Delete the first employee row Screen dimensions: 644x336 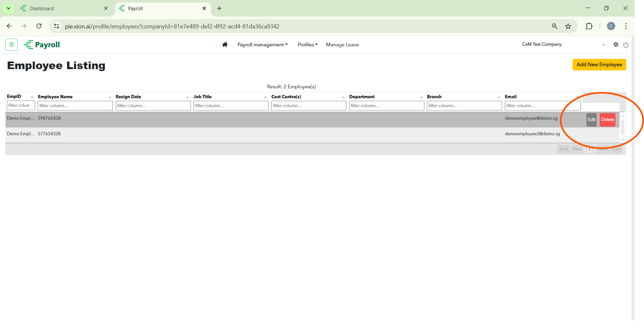(x=607, y=120)
